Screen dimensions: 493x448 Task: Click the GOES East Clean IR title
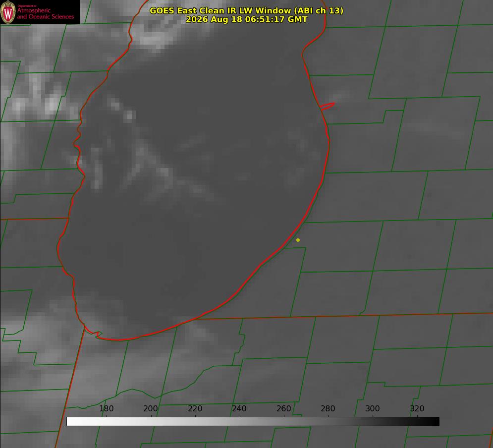click(x=246, y=10)
